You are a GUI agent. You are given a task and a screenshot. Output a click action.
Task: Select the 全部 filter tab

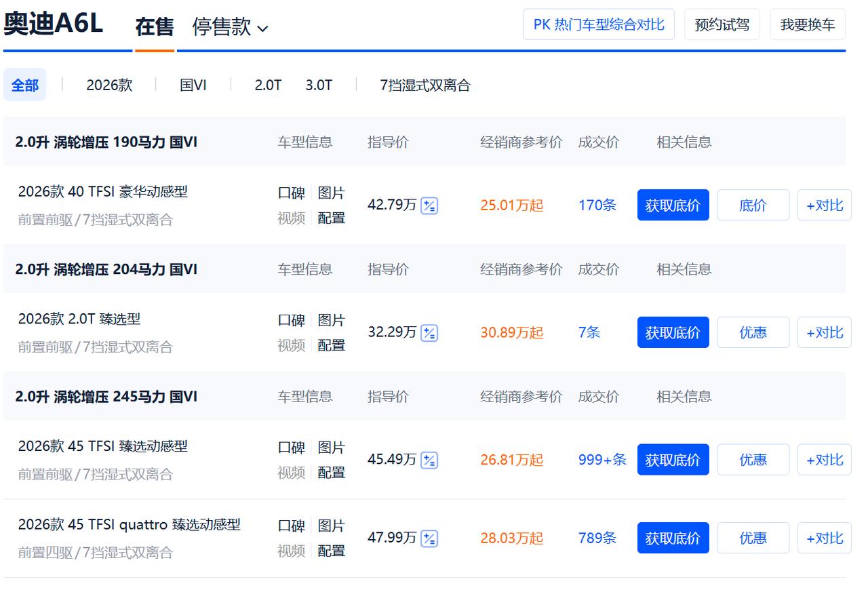pos(25,85)
